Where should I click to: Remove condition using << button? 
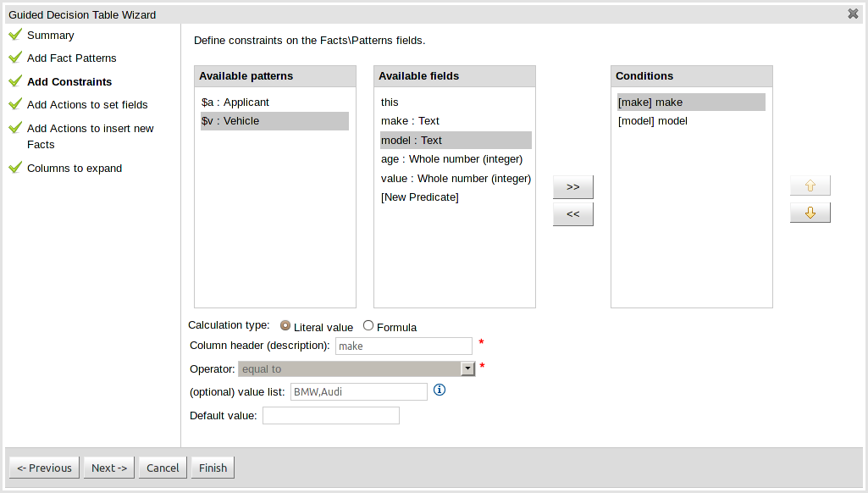pos(572,214)
